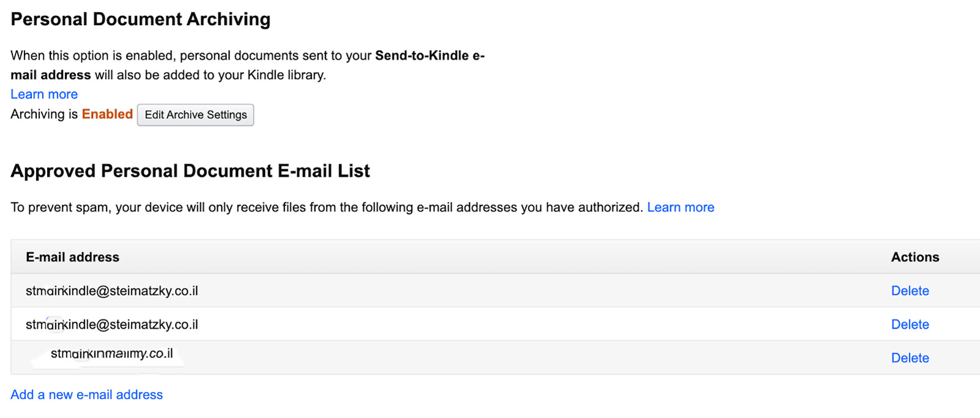Click the Approved Personal Document E-mail List heading

(x=190, y=171)
